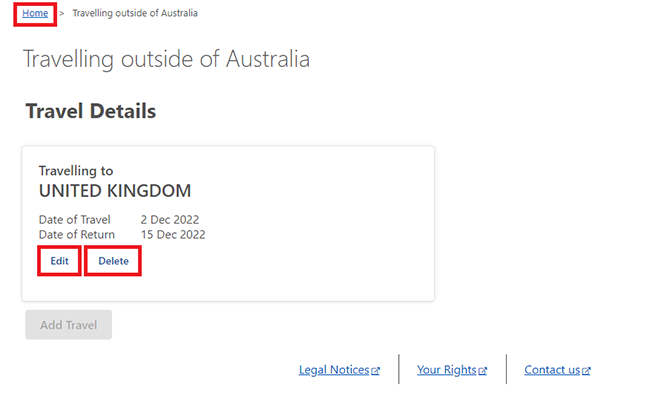Select the 2 Dec 2022 travel date

pos(170,219)
